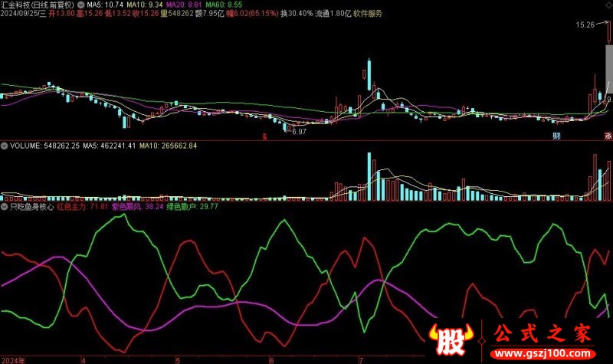
Task: Click the 紫色跟风: 38.24 indicator value
Action: click(137, 206)
